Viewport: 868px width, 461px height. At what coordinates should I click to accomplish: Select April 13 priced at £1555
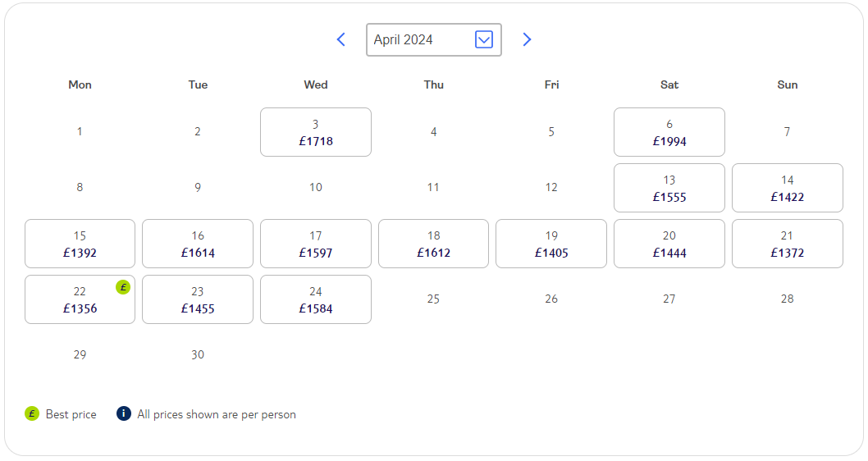coord(669,188)
